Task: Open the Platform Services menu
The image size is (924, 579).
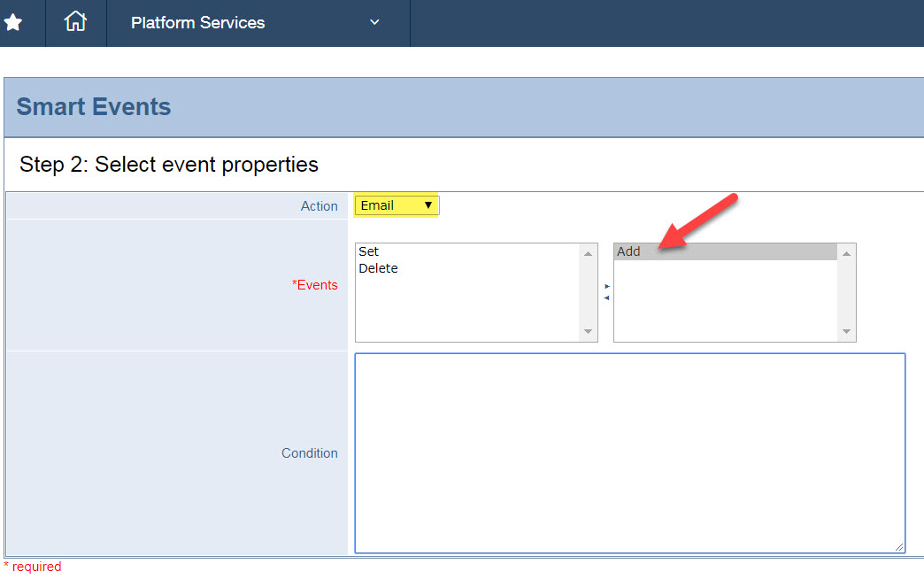Action: [x=197, y=23]
